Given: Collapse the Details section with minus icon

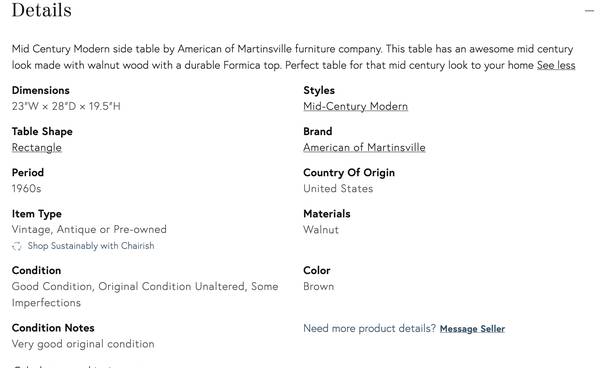Looking at the screenshot, I should [x=589, y=11].
